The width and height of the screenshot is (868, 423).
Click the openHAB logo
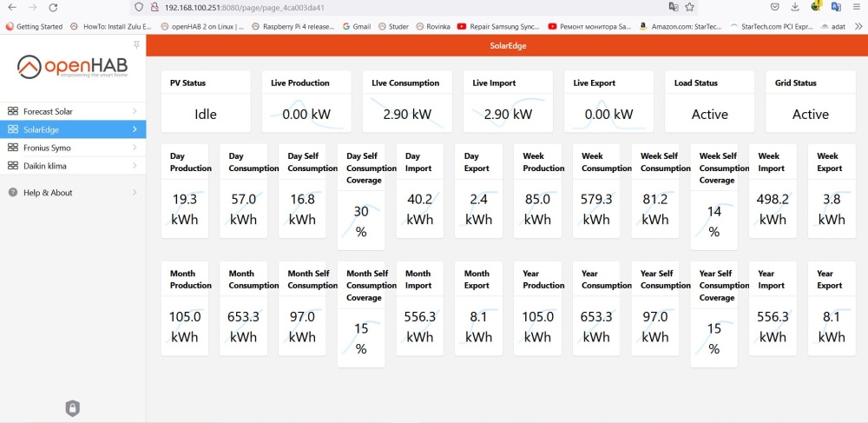[73, 67]
